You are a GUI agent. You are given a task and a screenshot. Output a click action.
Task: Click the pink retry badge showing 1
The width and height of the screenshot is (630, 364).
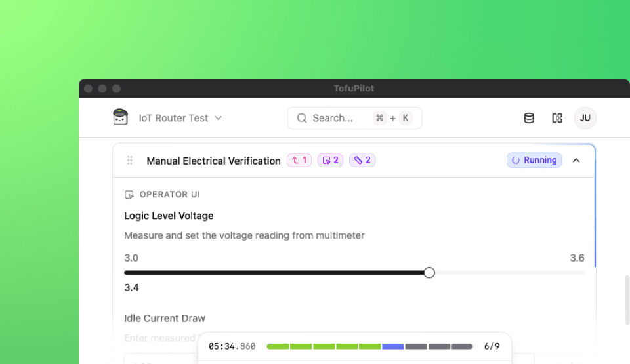point(299,160)
